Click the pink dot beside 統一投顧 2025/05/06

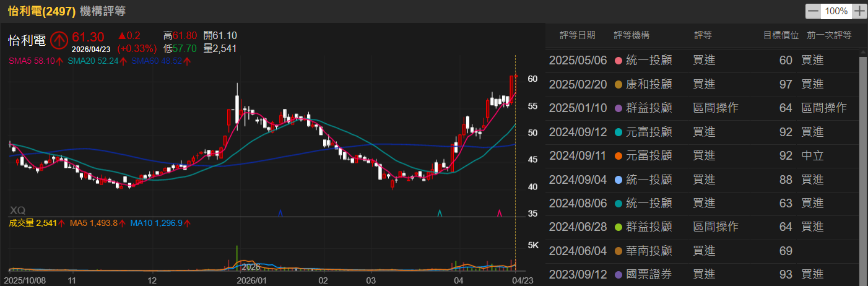pos(617,61)
